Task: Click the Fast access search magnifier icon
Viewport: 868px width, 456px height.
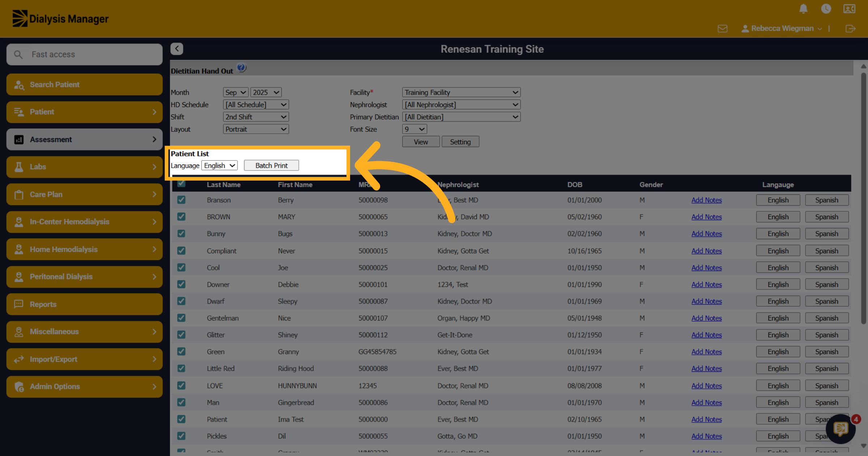Action: tap(18, 55)
